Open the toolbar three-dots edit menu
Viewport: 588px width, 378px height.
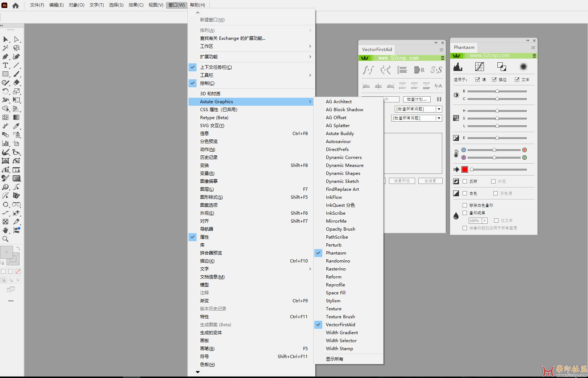11,301
